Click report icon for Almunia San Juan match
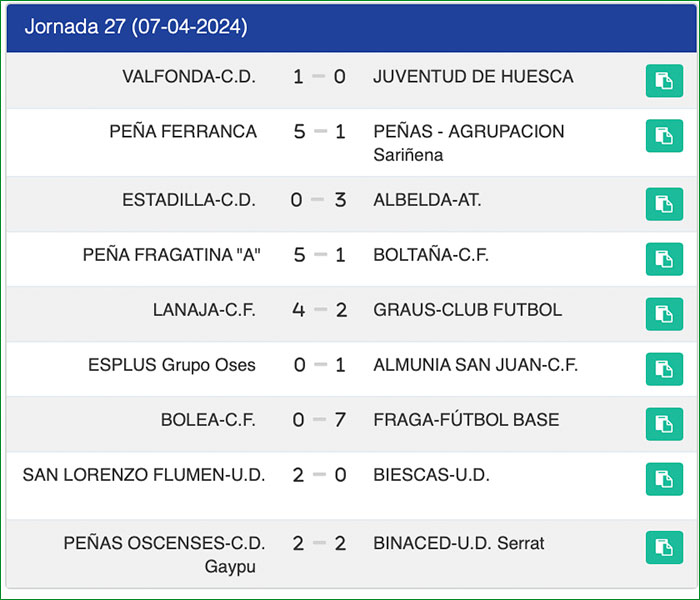 click(663, 369)
